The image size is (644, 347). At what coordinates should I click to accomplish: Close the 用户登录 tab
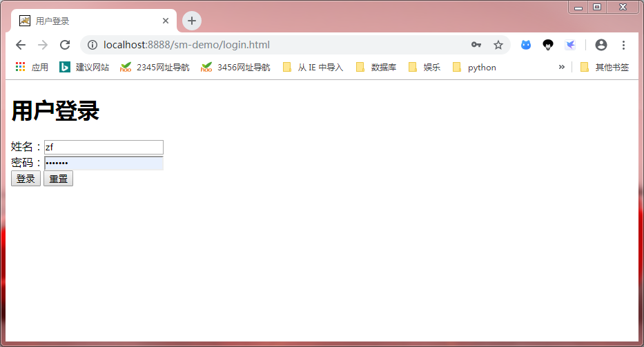point(166,21)
